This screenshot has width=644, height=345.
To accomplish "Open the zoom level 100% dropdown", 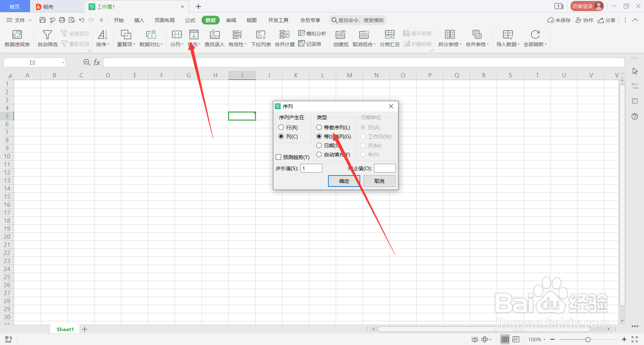I will 537,339.
